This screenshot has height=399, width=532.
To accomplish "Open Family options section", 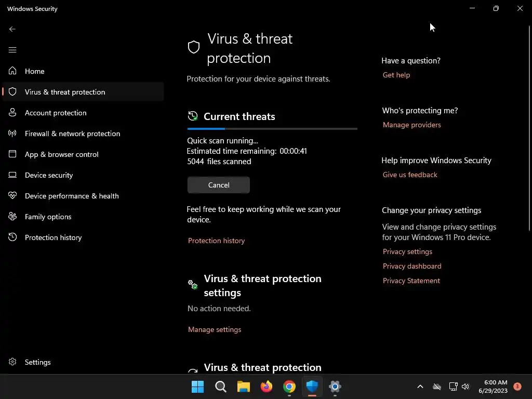I will pyautogui.click(x=83, y=217).
